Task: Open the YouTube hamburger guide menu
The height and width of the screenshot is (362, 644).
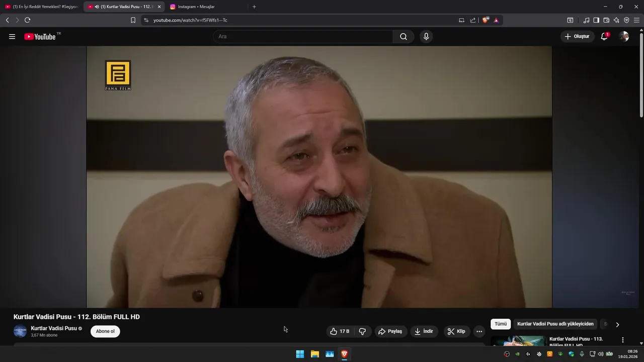Action: [x=12, y=37]
